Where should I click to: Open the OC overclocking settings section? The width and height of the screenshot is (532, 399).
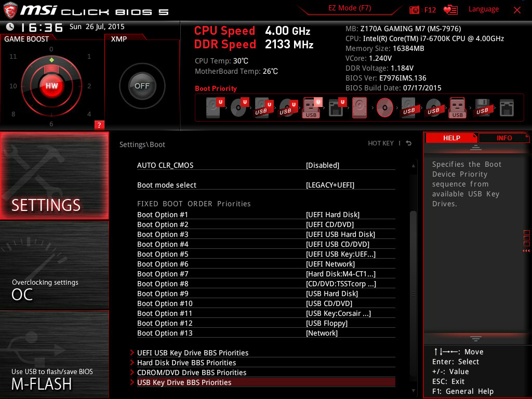pyautogui.click(x=54, y=265)
